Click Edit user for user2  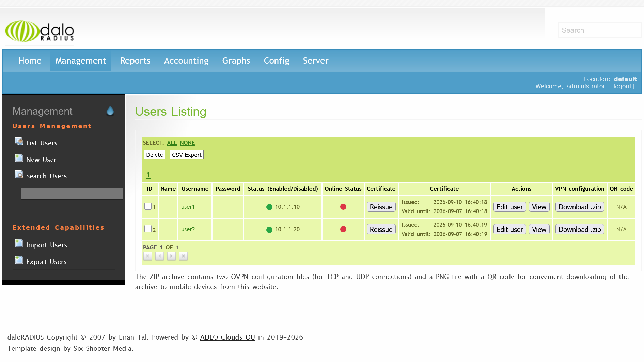[x=509, y=230]
